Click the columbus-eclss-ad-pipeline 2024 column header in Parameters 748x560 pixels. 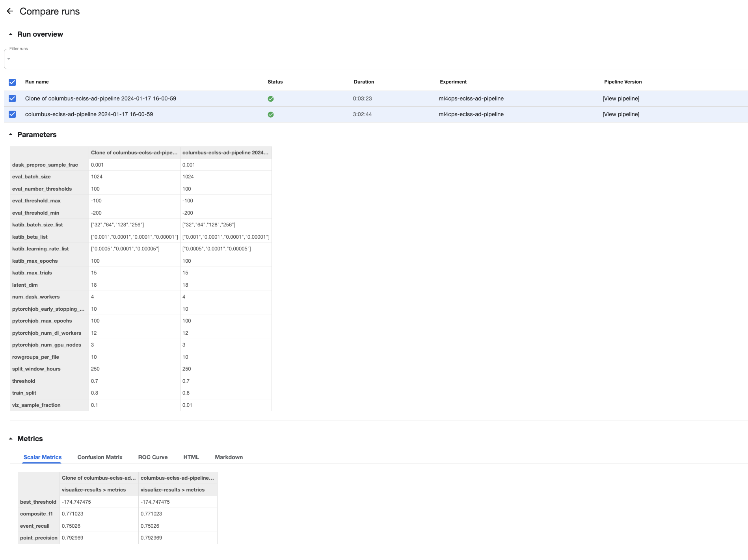[x=226, y=153]
